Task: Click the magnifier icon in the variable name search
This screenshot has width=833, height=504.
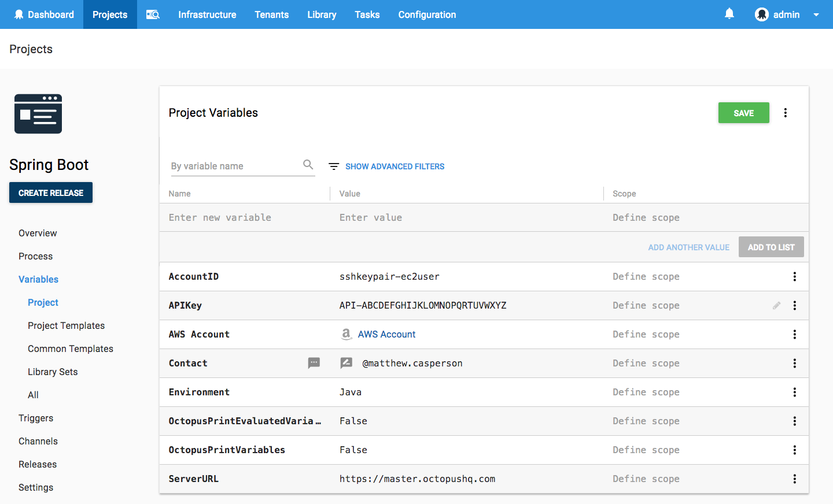Action: point(308,165)
